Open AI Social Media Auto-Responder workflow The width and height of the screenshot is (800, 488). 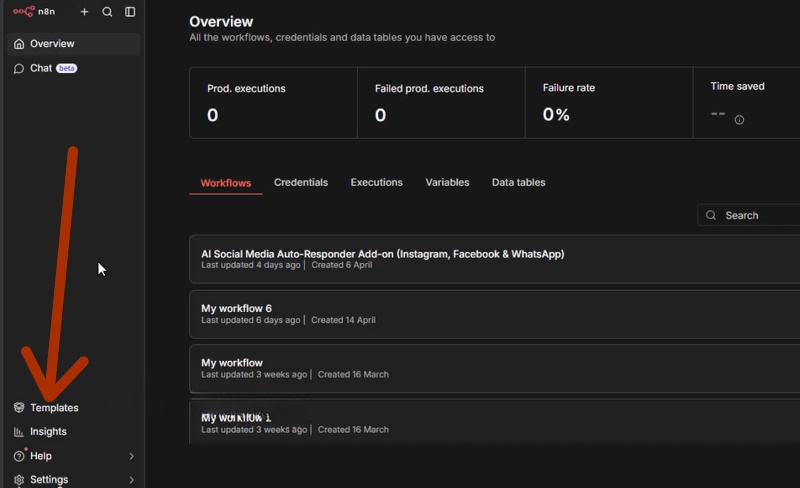click(x=382, y=254)
